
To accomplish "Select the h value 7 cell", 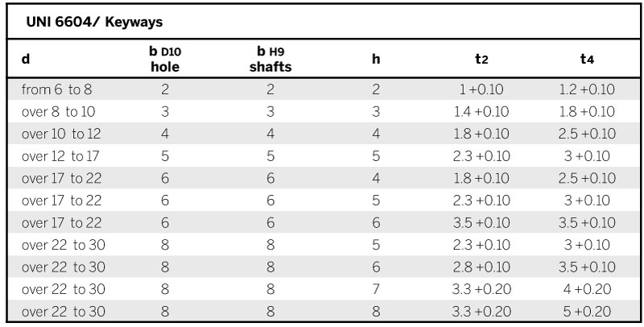I will pyautogui.click(x=375, y=286).
